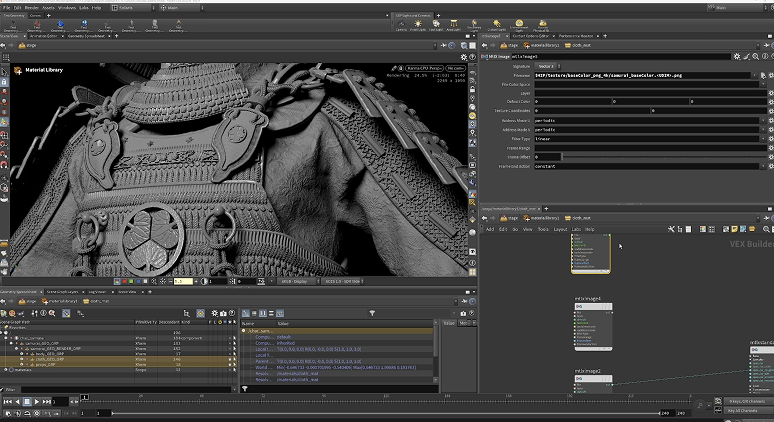Screen dimensions: 774x422
Task: Select the Camera shelf tool
Action: click(x=401, y=26)
